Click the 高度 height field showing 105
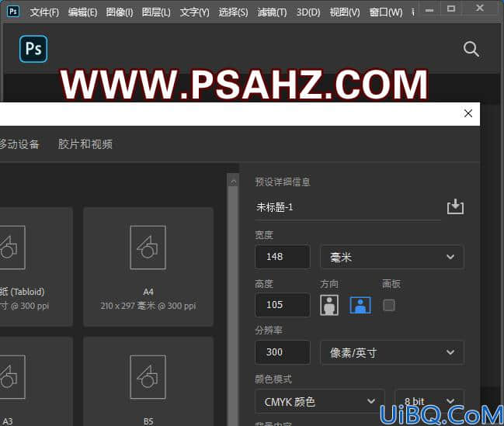 tap(283, 305)
